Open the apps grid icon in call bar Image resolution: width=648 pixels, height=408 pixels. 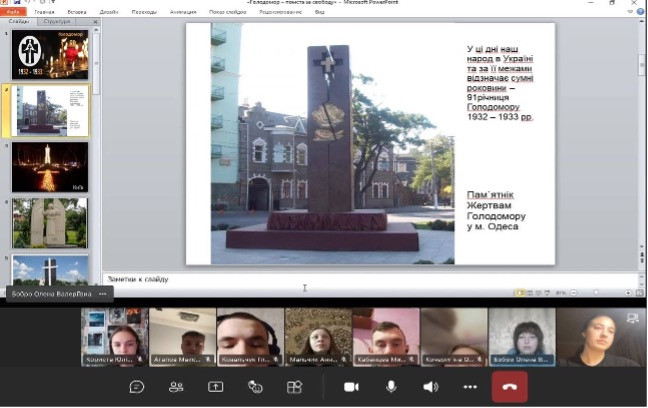(x=294, y=387)
